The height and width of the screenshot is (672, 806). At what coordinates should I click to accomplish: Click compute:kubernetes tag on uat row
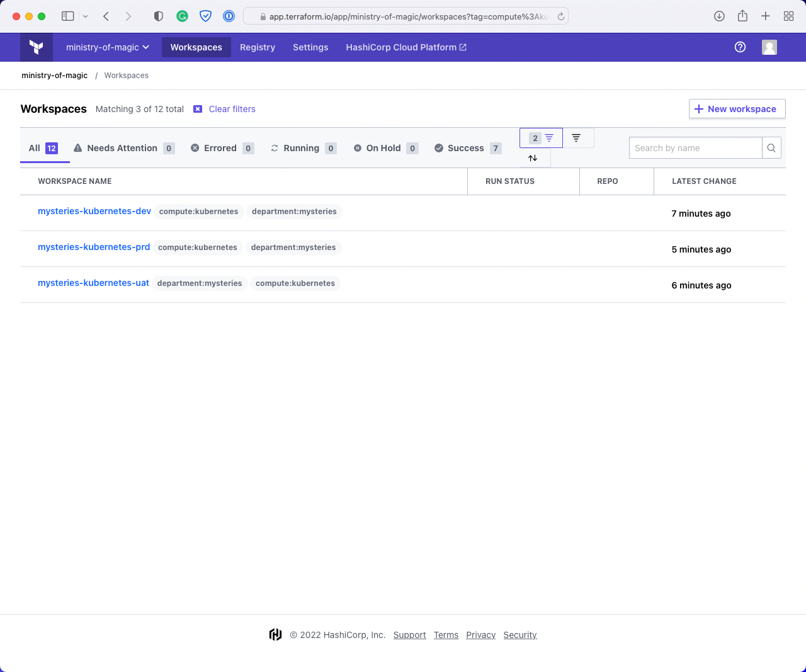tap(295, 283)
